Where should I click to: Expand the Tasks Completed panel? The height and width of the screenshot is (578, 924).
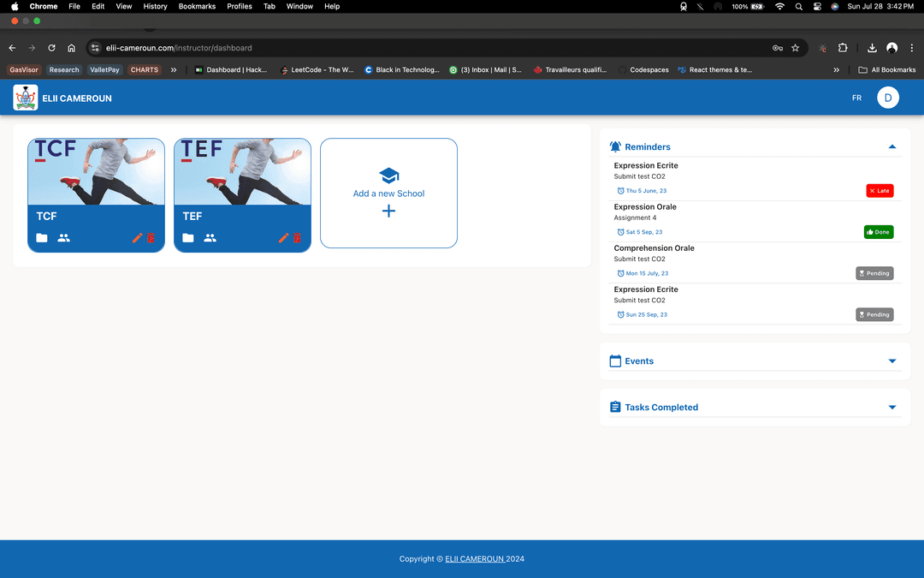point(892,408)
